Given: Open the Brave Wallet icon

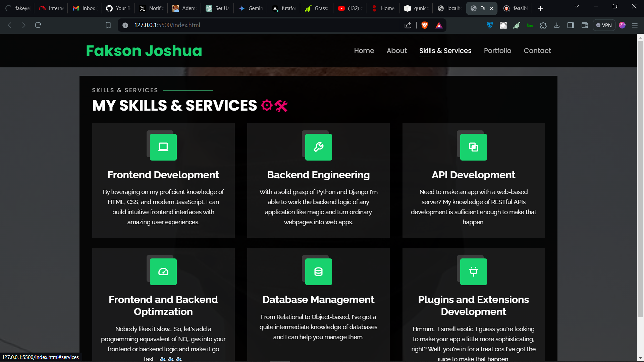Looking at the screenshot, I should pos(585,25).
